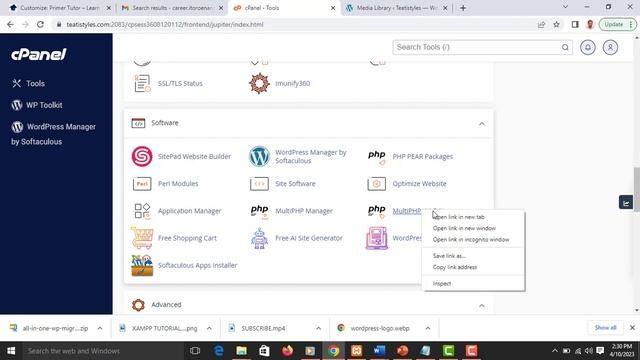Switch to Media Library Teatistyles tab
This screenshot has width=640, height=360.
[x=396, y=8]
